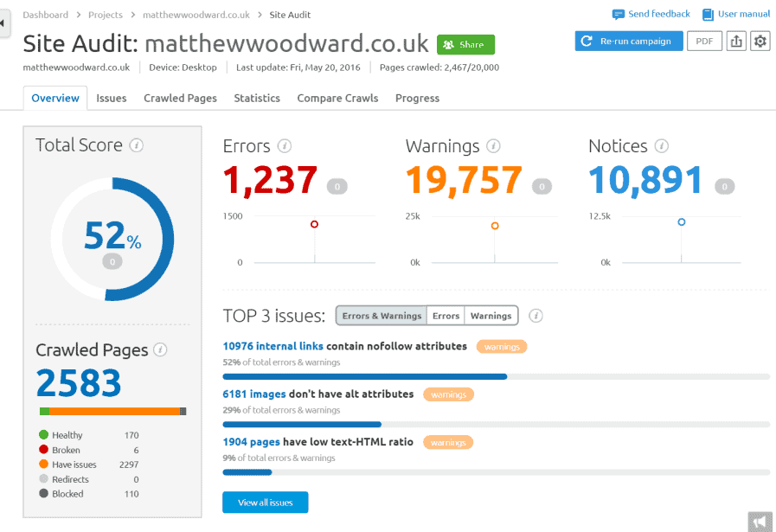Click the export/share arrow icon next to PDF

736,41
